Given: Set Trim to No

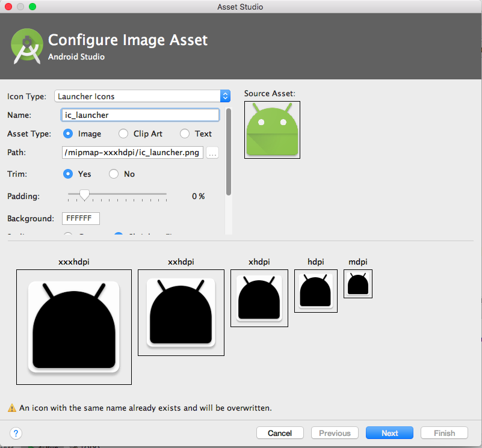Looking at the screenshot, I should (x=114, y=174).
